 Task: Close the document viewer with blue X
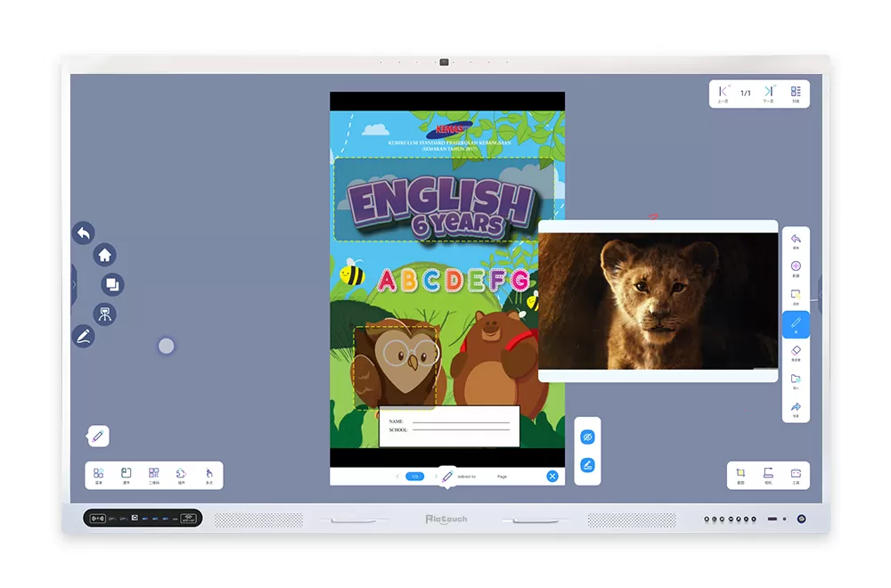pos(552,476)
